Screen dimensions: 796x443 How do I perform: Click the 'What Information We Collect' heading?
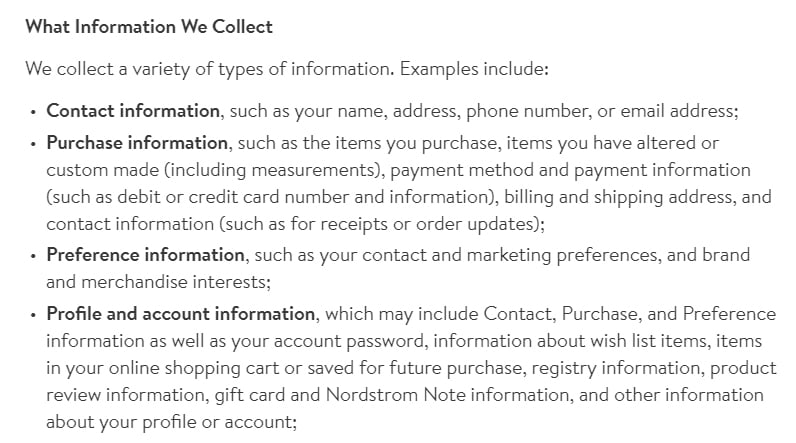pos(149,26)
